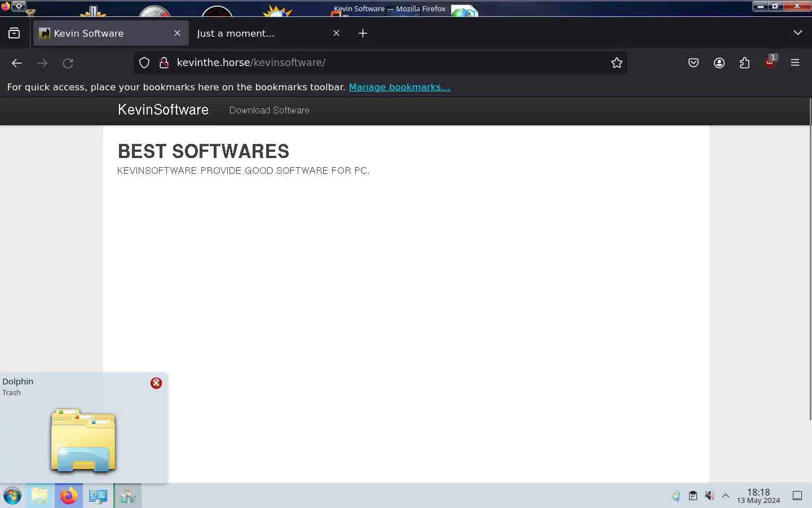
Task: Open the clipboard tray icon
Action: point(692,496)
